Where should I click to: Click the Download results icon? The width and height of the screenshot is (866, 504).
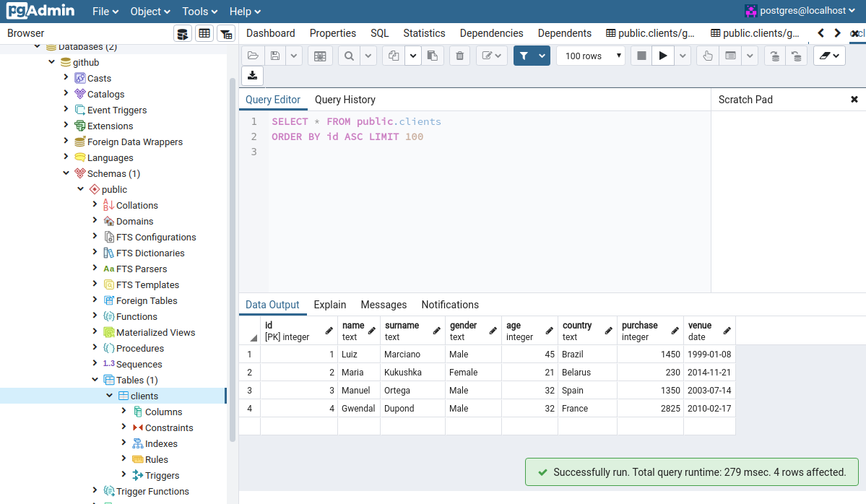click(252, 76)
